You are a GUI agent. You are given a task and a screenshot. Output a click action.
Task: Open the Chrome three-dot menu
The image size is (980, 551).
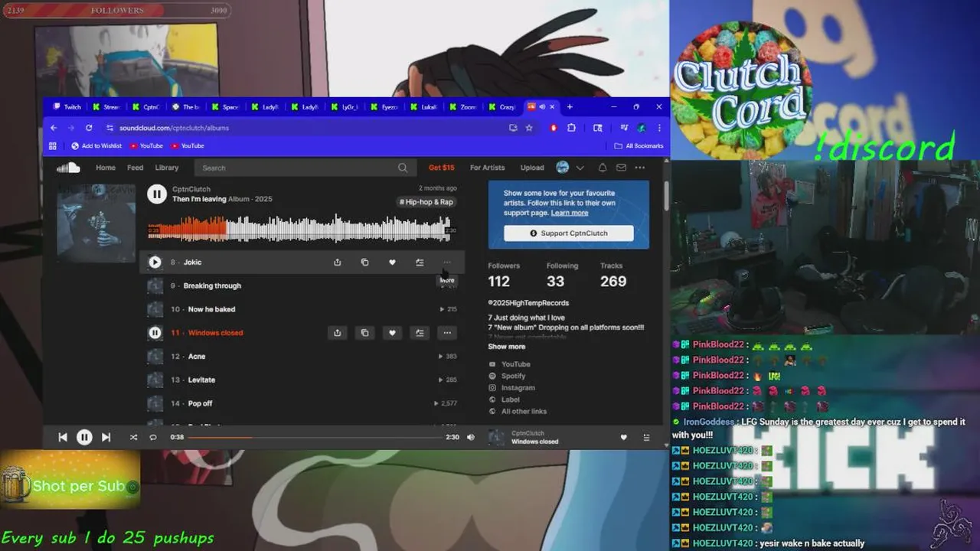click(x=659, y=128)
